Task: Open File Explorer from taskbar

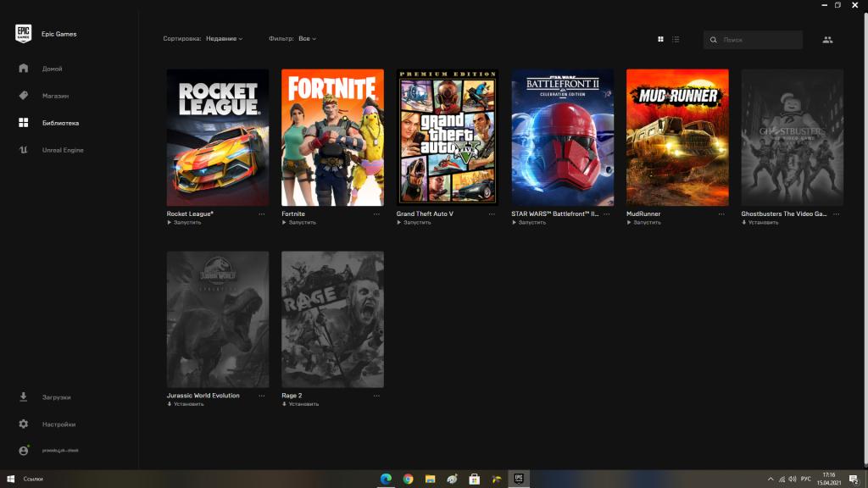Action: [430, 479]
